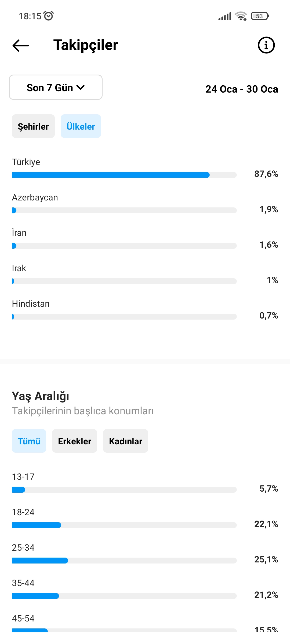Tap the Azerbaycan country row
Image resolution: width=290 pixels, height=644 pixels.
tap(145, 204)
